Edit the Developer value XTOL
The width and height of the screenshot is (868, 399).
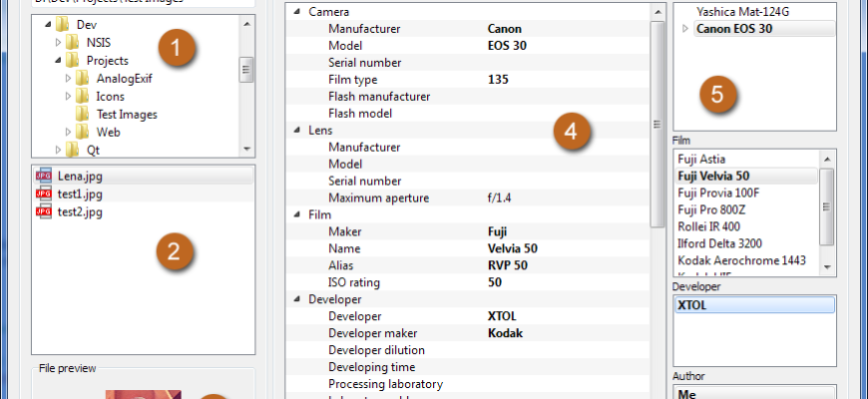pos(502,316)
